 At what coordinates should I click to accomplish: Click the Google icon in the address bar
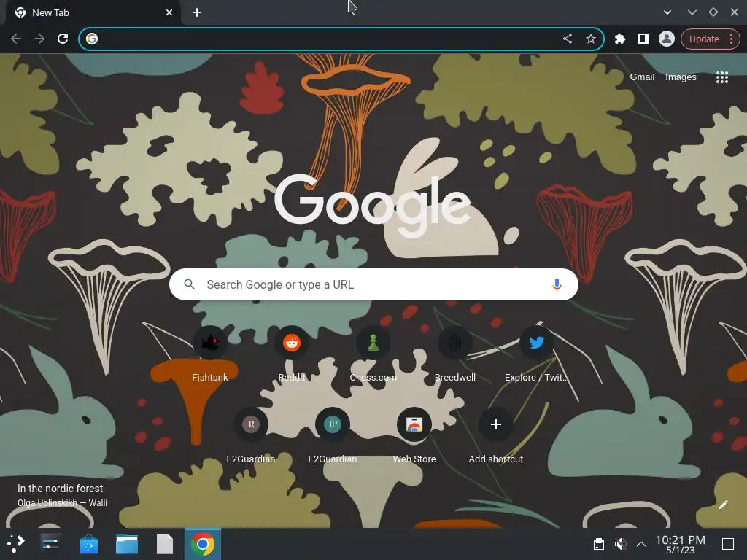[92, 39]
